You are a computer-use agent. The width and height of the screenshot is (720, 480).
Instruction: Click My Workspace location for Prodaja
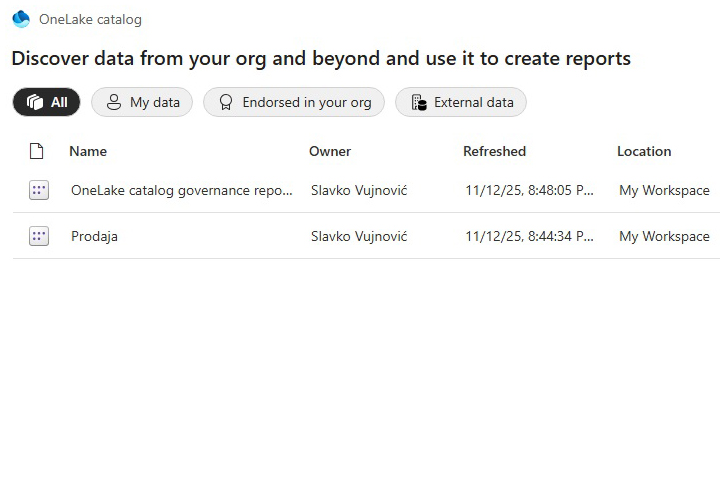tap(664, 237)
